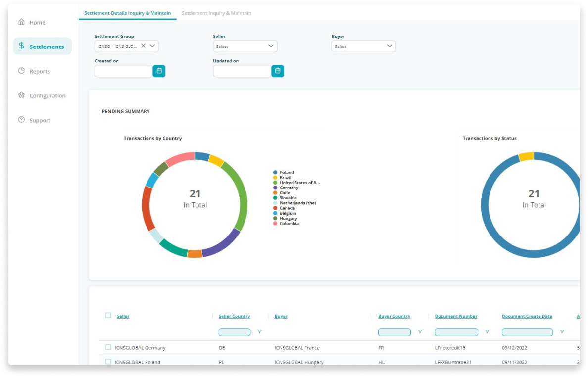Viewport: 588px width, 377px height.
Task: Click the Support question mark icon
Action: [x=21, y=120]
